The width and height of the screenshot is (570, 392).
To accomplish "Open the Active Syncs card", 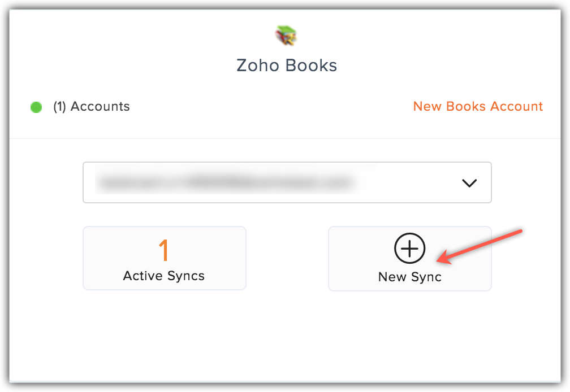I will pyautogui.click(x=164, y=258).
